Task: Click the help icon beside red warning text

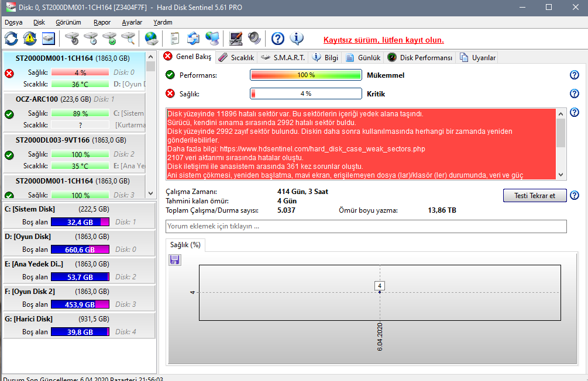Action: point(574,112)
